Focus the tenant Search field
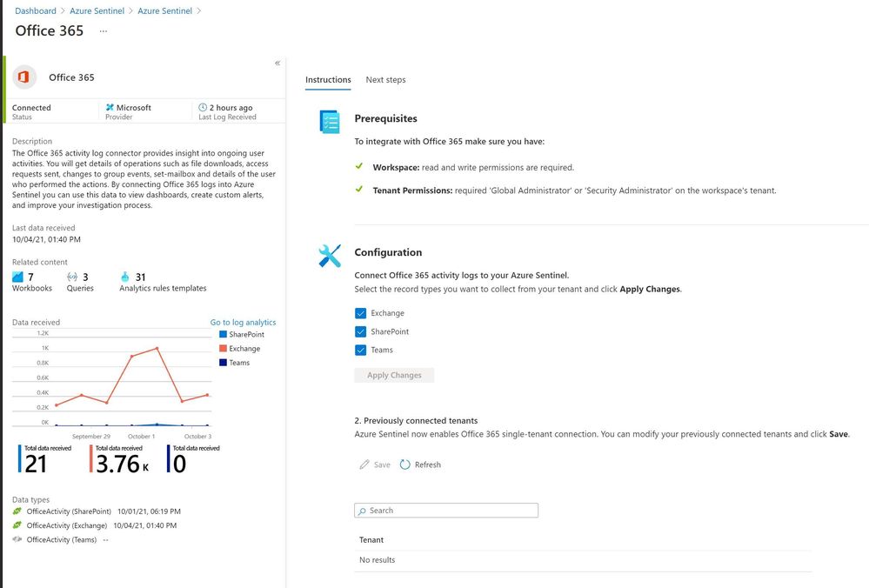Screen dimensions: 869x588 point(446,511)
